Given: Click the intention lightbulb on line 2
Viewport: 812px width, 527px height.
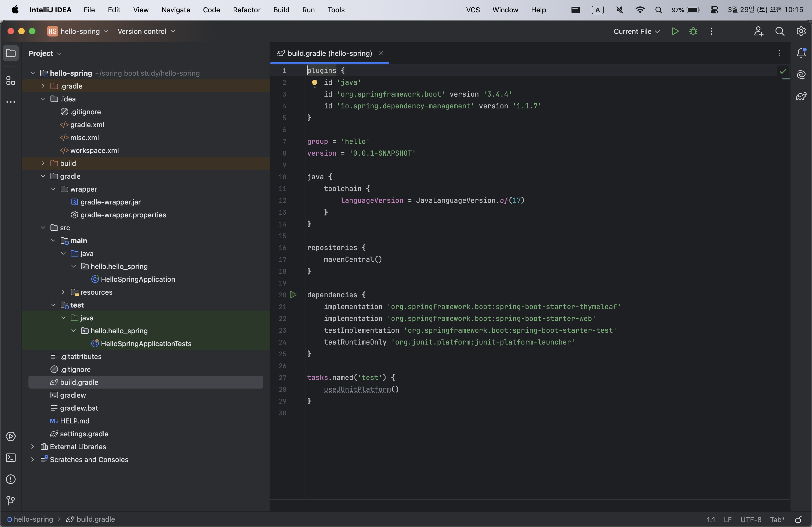Looking at the screenshot, I should [314, 83].
